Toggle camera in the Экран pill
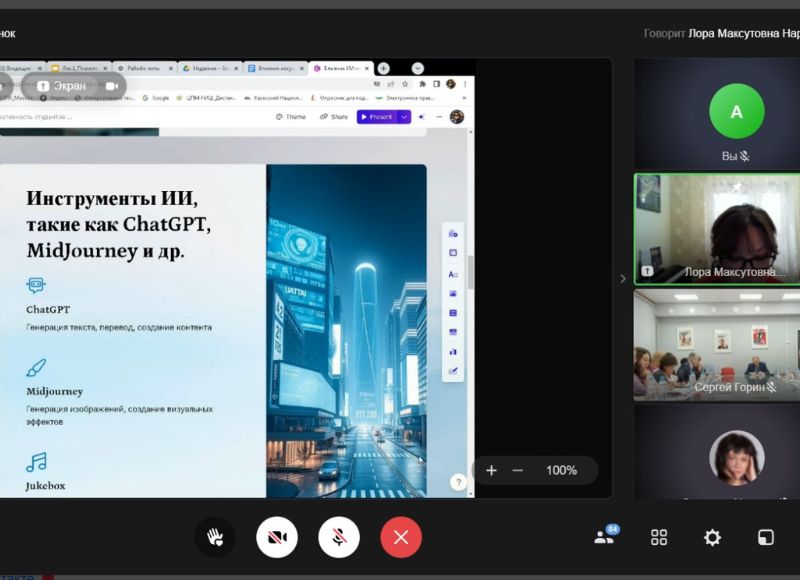This screenshot has width=800, height=580. 111,86
